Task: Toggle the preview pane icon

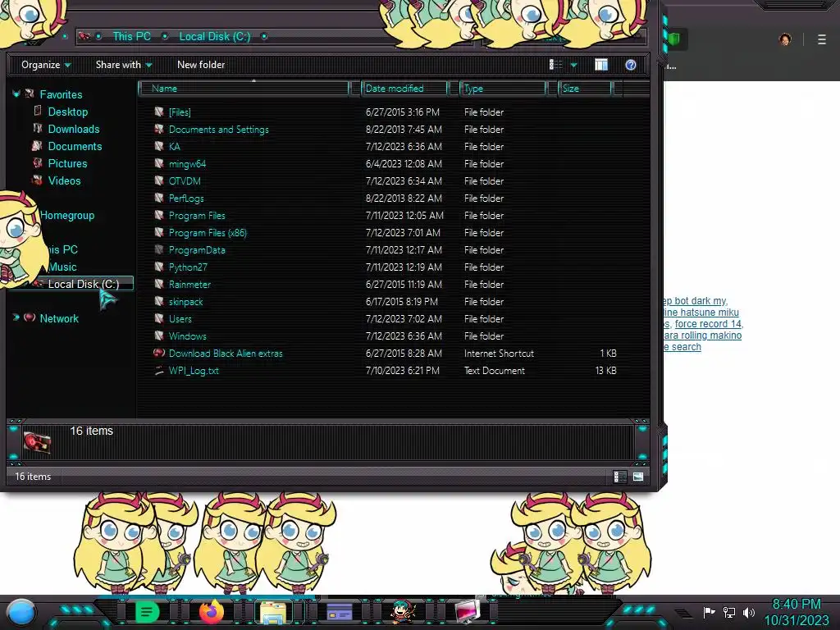Action: tap(601, 65)
